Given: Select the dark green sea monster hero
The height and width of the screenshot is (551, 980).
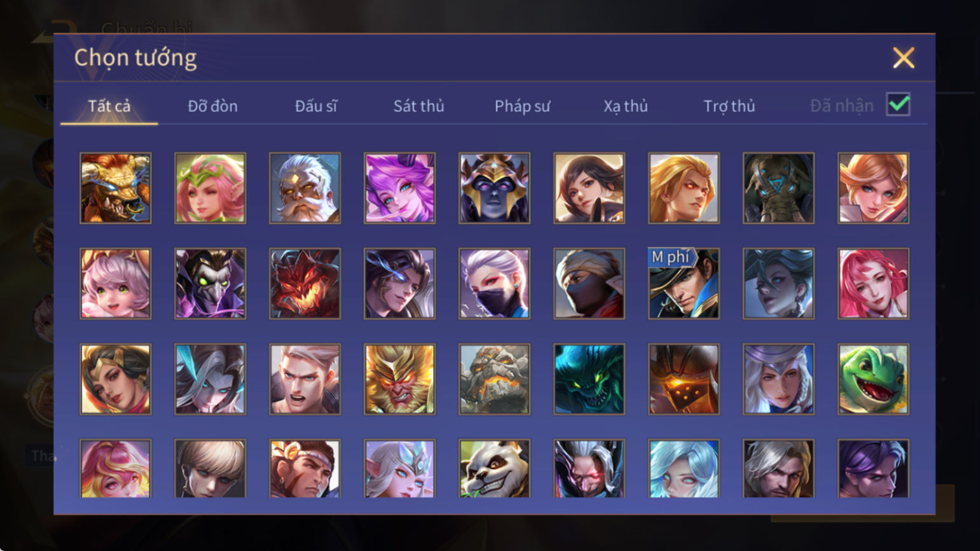Looking at the screenshot, I should (589, 379).
